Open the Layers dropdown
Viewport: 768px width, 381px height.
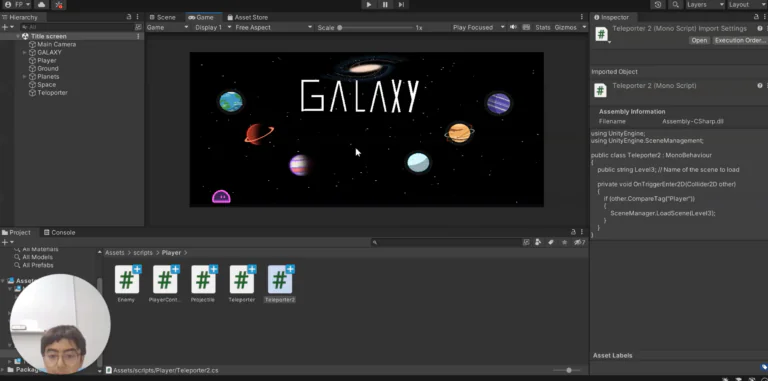coord(704,4)
